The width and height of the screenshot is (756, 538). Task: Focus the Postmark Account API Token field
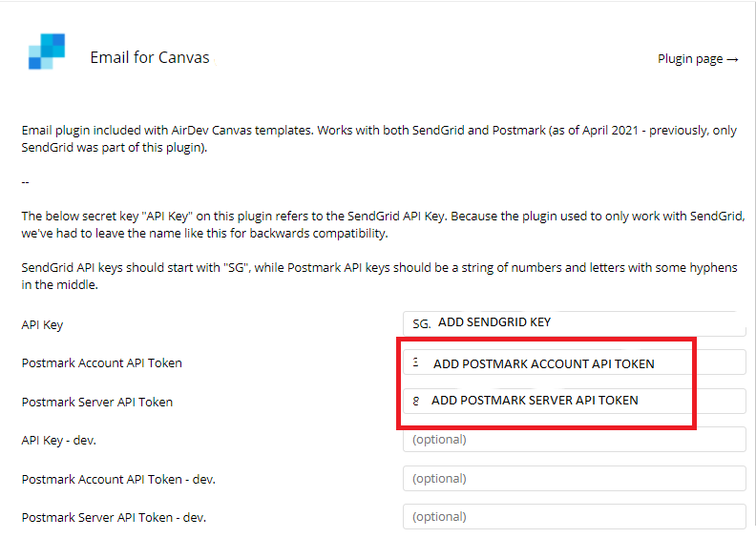pos(574,363)
